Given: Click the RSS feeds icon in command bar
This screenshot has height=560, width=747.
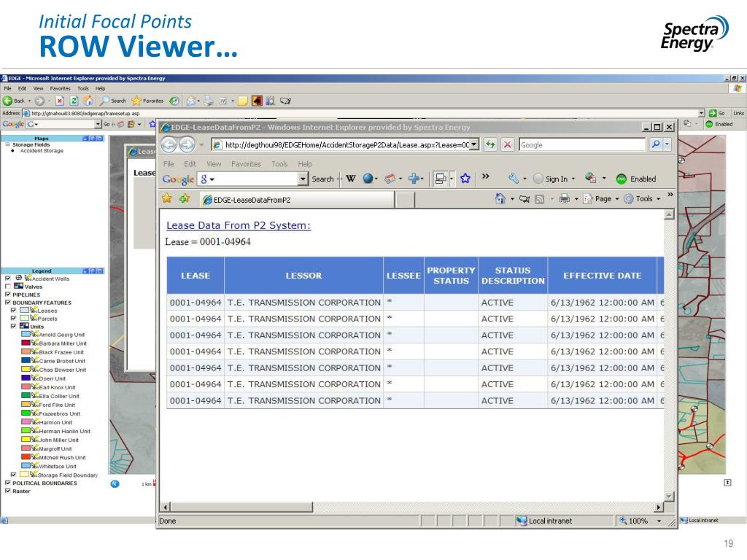Looking at the screenshot, I should [x=539, y=199].
